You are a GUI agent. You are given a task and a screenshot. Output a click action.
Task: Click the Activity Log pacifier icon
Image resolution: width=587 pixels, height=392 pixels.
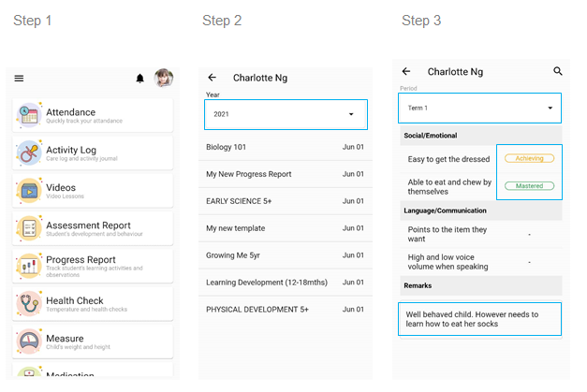coord(29,152)
